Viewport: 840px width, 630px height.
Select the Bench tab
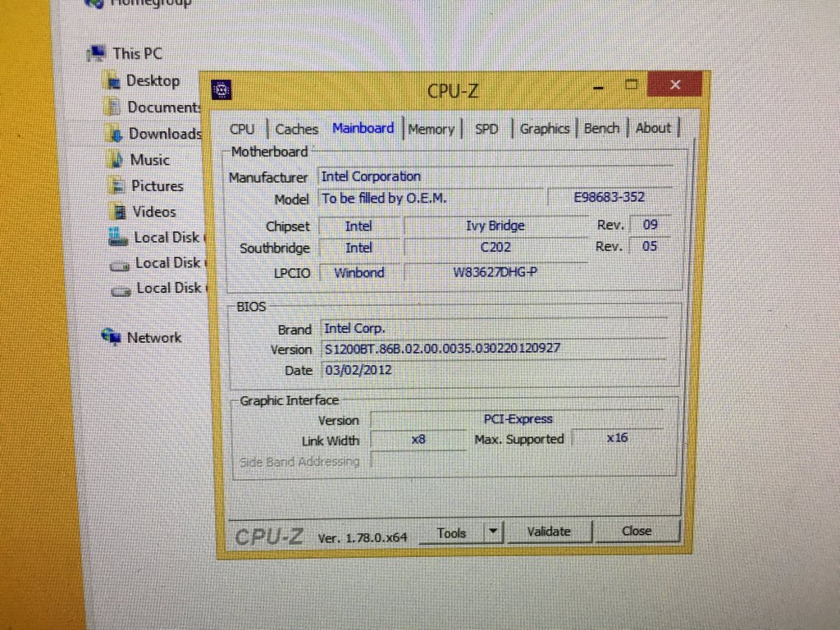(601, 129)
